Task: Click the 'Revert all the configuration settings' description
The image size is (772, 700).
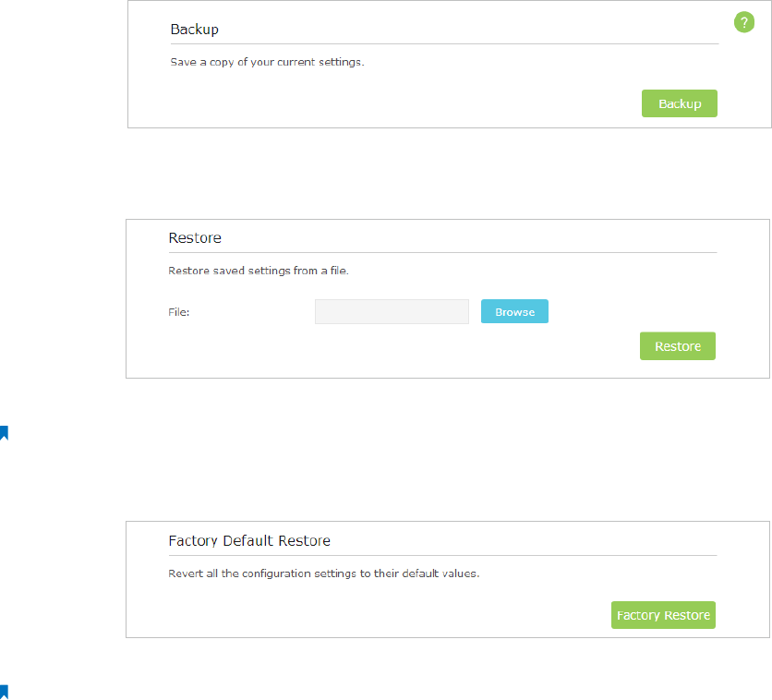Action: (324, 573)
